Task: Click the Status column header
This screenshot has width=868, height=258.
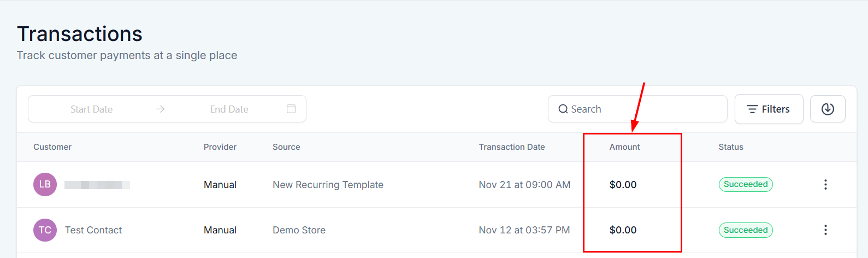Action: 731,147
